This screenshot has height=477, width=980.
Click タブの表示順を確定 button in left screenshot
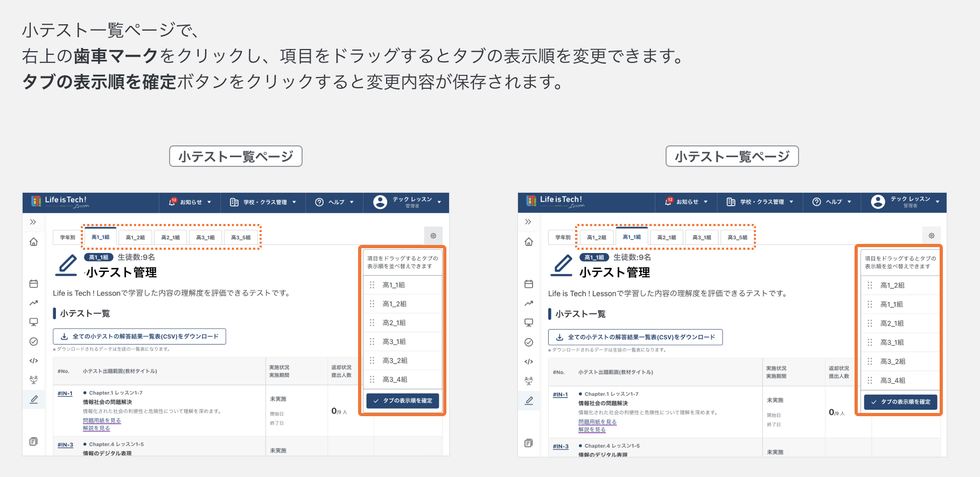403,401
